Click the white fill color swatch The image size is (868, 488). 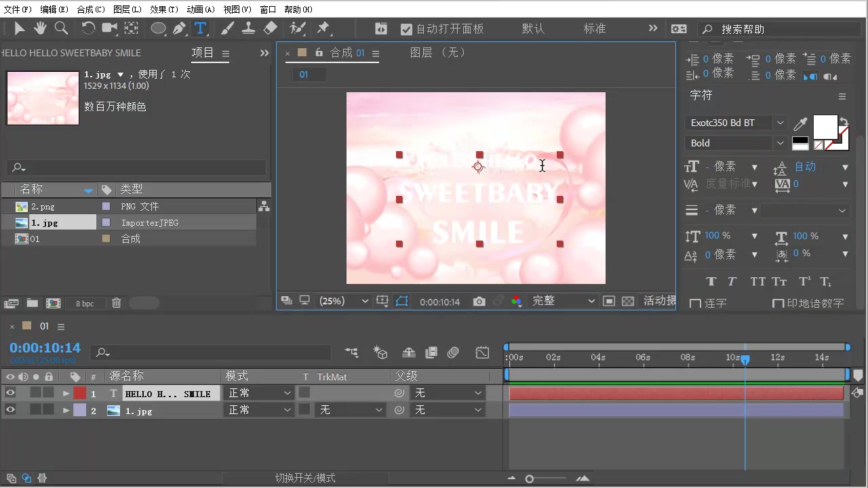coord(825,127)
